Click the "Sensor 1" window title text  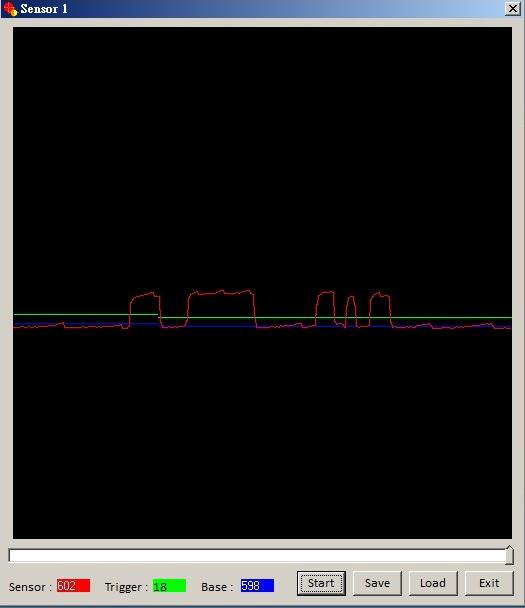pyautogui.click(x=44, y=9)
